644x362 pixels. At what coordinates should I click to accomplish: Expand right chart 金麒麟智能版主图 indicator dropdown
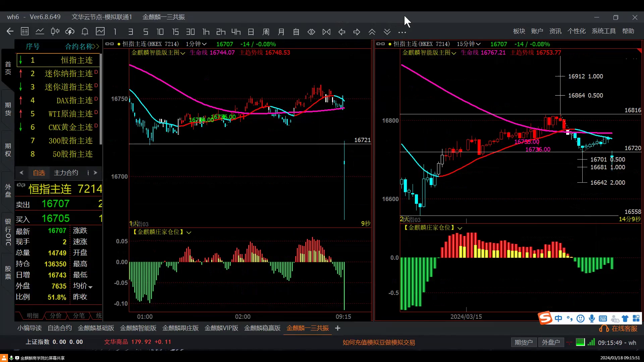454,53
